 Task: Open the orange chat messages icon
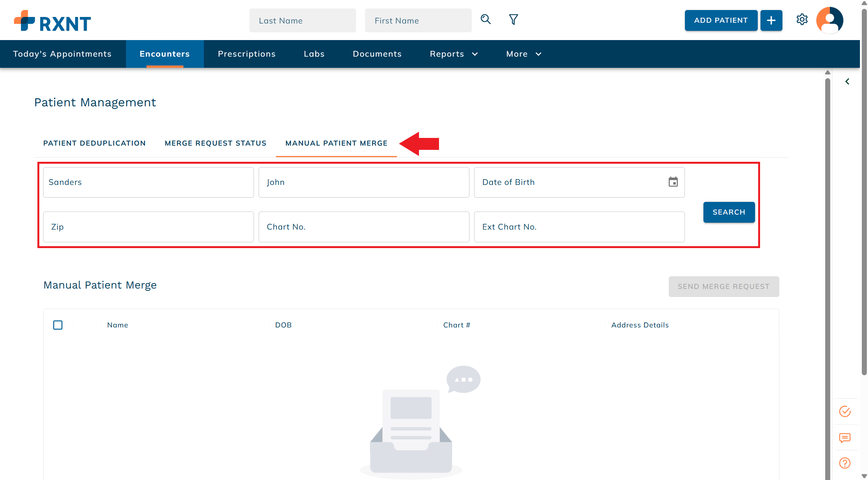pos(845,438)
